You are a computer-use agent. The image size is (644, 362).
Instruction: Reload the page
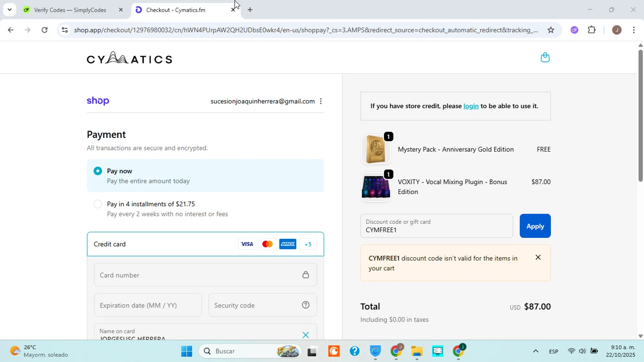(x=45, y=30)
